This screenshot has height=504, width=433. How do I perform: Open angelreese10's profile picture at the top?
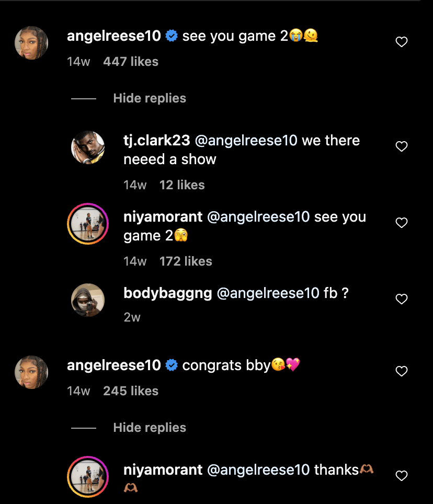coord(31,42)
